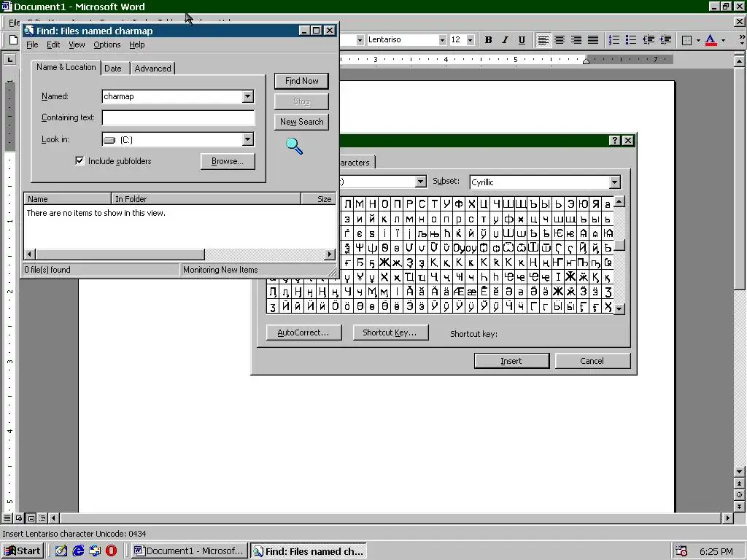Click Previous page double-arrow in Word scrollbar
This screenshot has height=560, width=747.
pos(739,483)
